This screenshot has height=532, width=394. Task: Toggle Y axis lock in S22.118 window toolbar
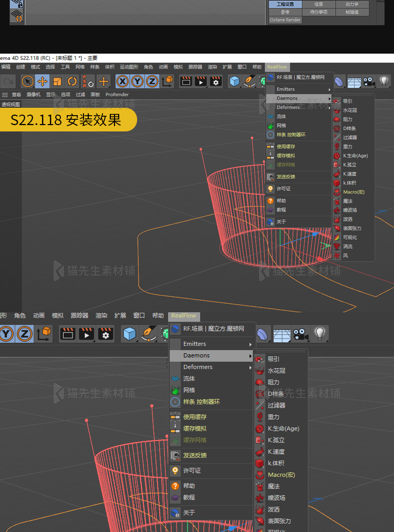[x=137, y=81]
